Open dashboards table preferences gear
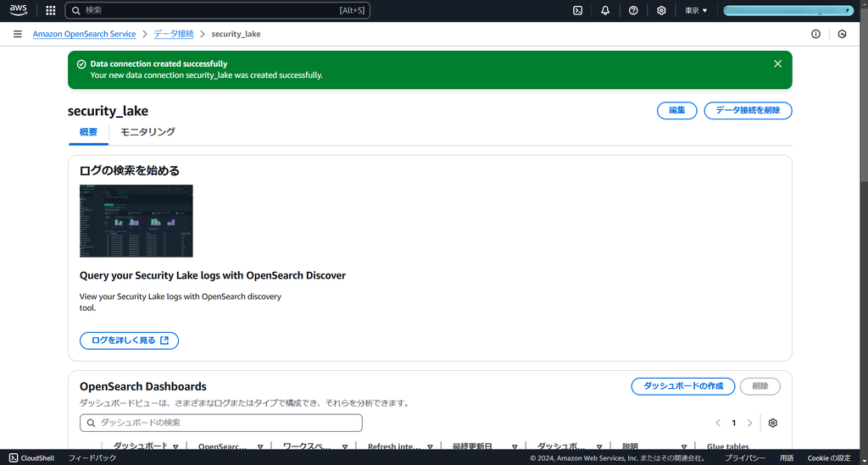The height and width of the screenshot is (465, 868). [x=773, y=423]
